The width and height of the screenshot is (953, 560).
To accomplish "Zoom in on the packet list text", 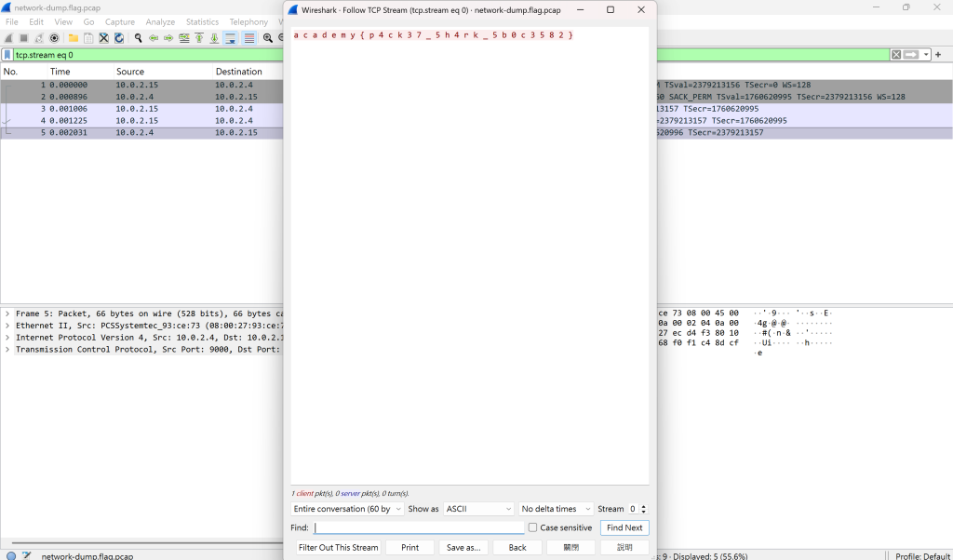I will [267, 37].
